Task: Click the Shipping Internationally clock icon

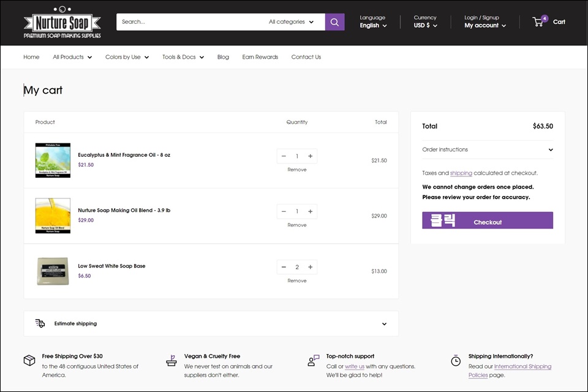Action: point(456,361)
